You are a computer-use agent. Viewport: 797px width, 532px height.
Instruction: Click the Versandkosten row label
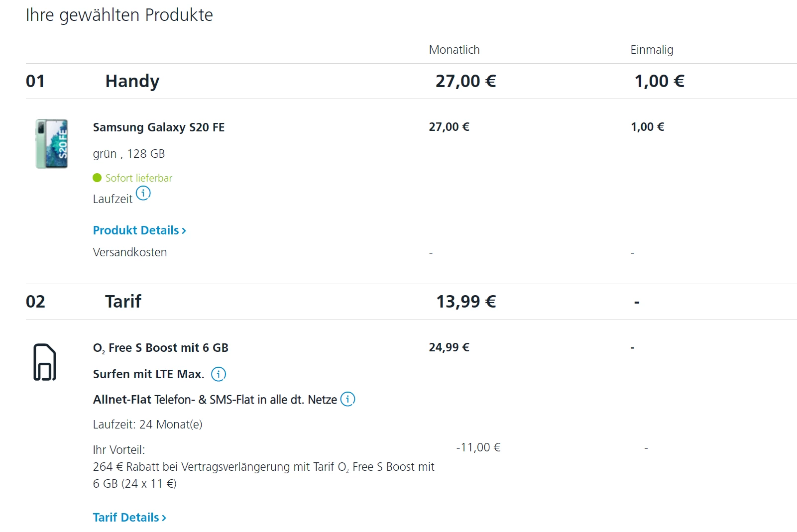click(x=130, y=252)
